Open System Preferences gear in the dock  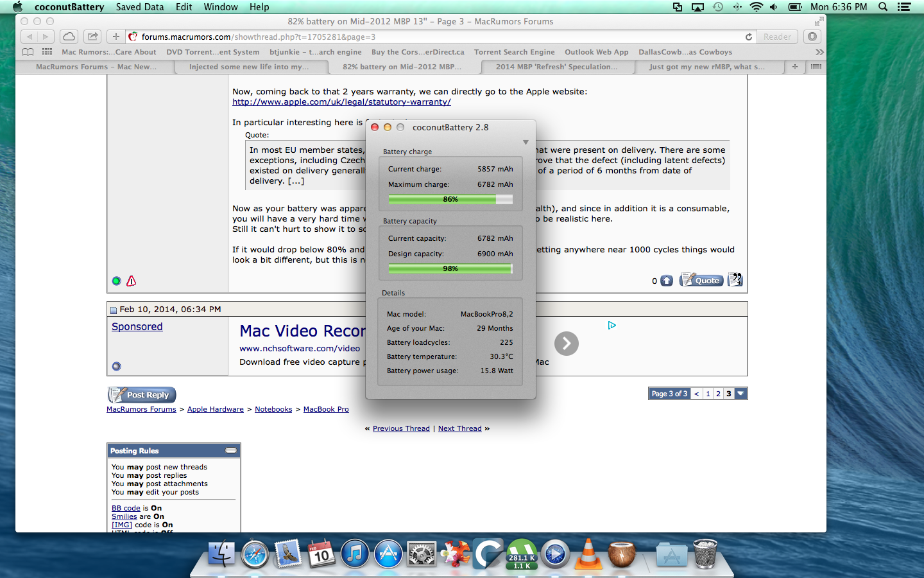pos(422,554)
